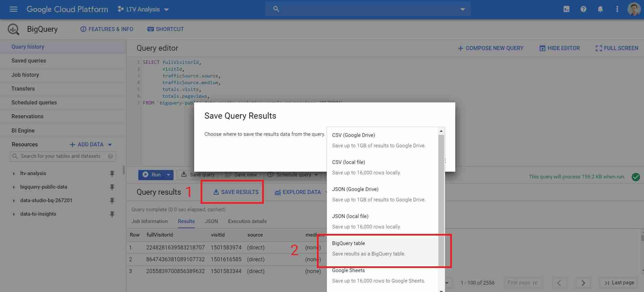This screenshot has width=644, height=292.
Task: Open the help question mark icon
Action: point(583,9)
